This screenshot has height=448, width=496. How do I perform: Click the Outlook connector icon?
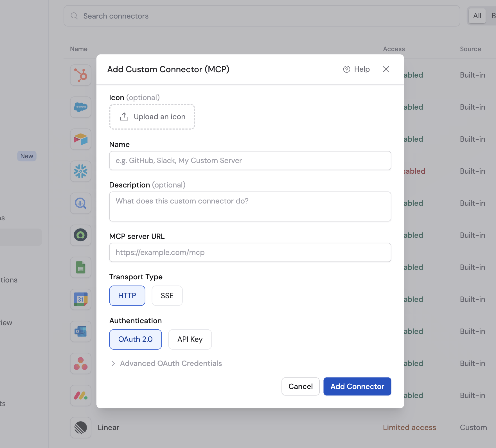(81, 331)
